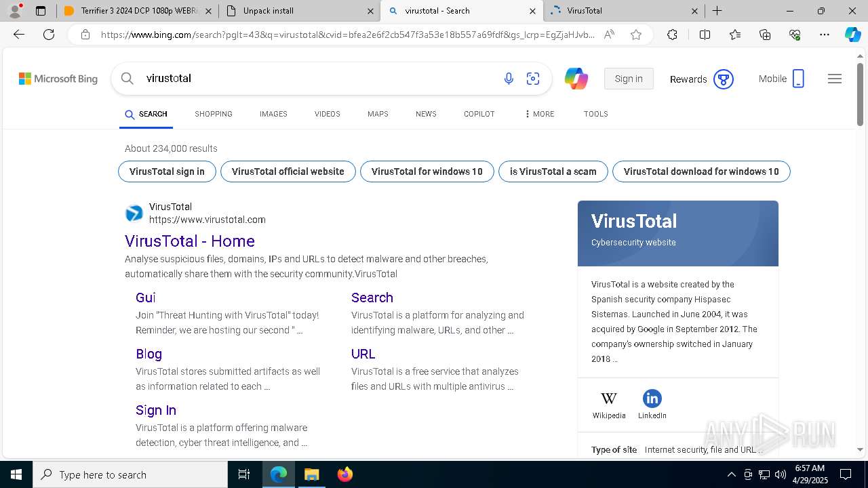Viewport: 868px width, 488px height.
Task: Open the Extensions puzzle icon
Action: point(672,35)
